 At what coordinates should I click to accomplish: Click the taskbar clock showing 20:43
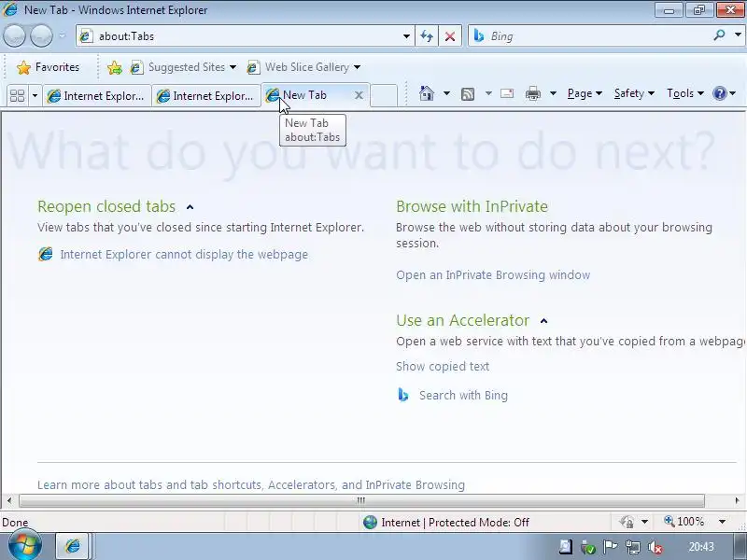701,547
